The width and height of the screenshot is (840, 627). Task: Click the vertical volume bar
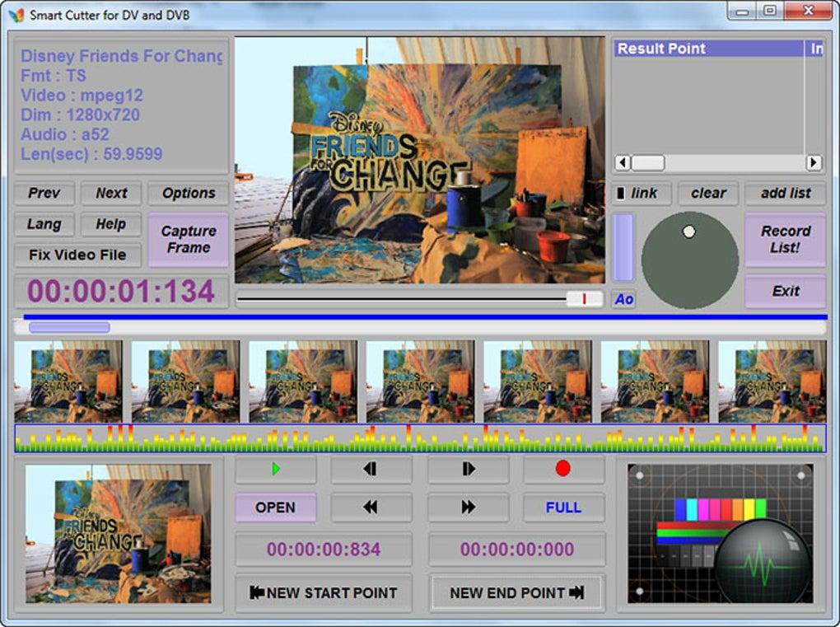pyautogui.click(x=623, y=247)
